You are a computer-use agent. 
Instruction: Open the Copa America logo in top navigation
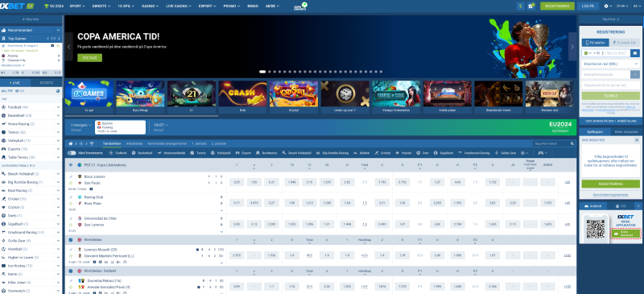pos(300,6)
